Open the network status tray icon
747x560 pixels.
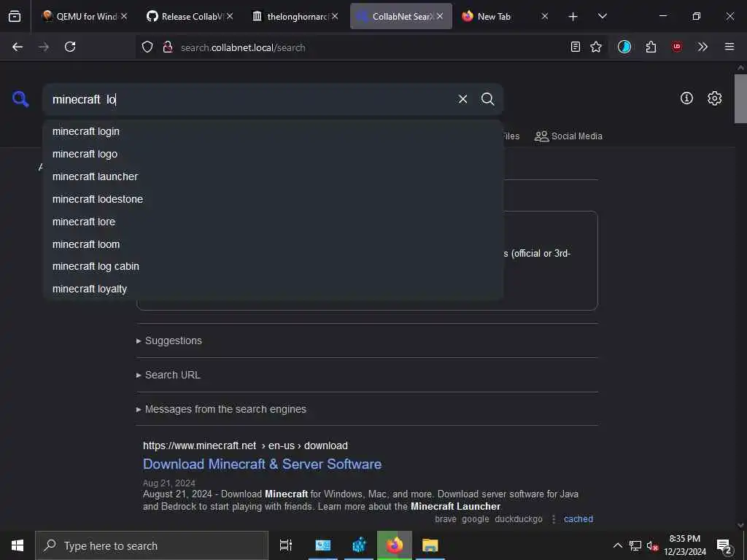[635, 545]
